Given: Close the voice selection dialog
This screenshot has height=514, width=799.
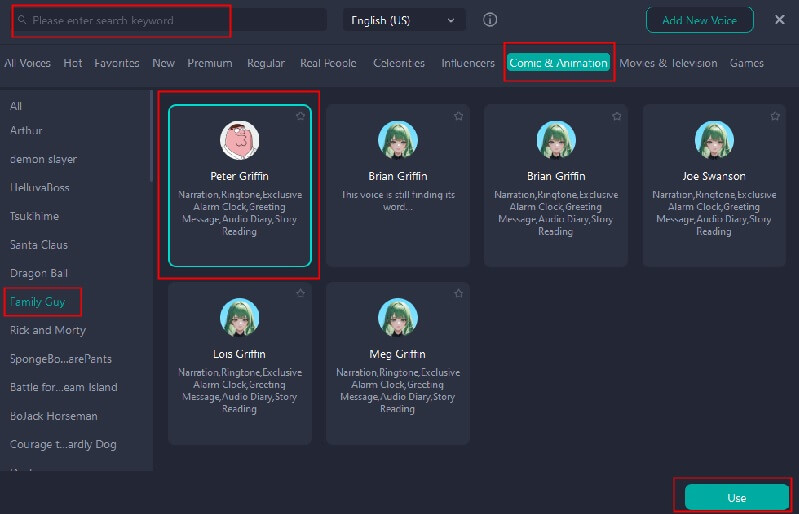Looking at the screenshot, I should pyautogui.click(x=779, y=20).
